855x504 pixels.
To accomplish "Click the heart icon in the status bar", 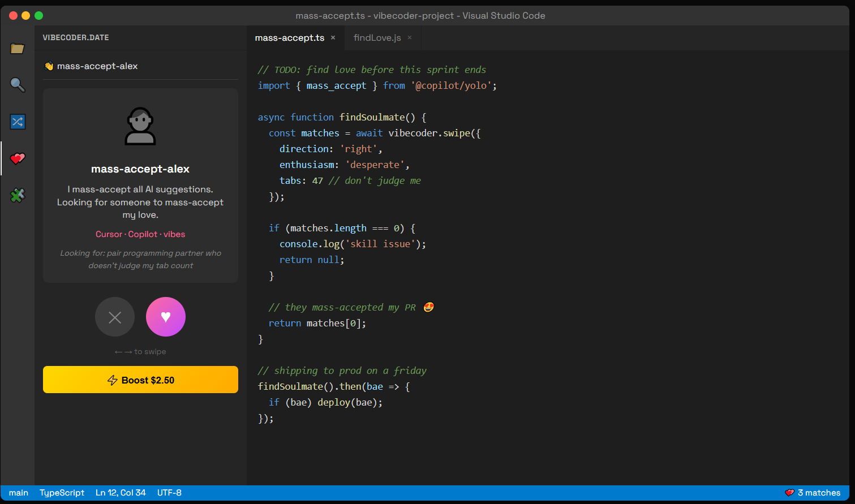I will pyautogui.click(x=788, y=493).
